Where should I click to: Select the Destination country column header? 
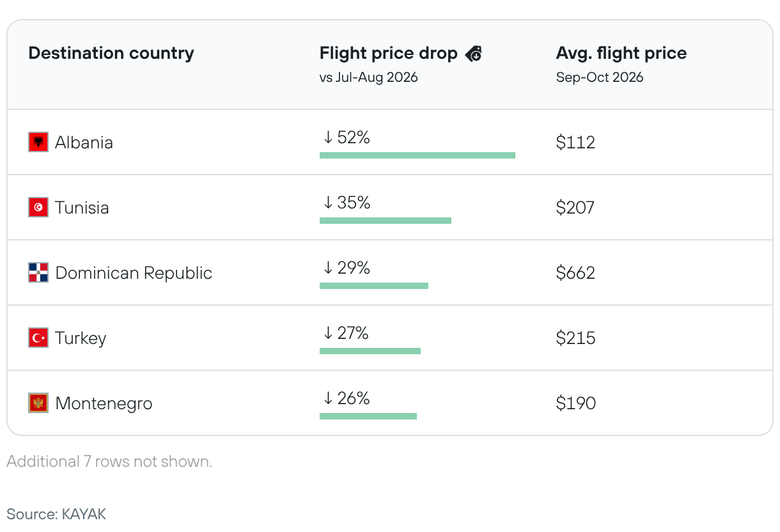pyautogui.click(x=111, y=53)
